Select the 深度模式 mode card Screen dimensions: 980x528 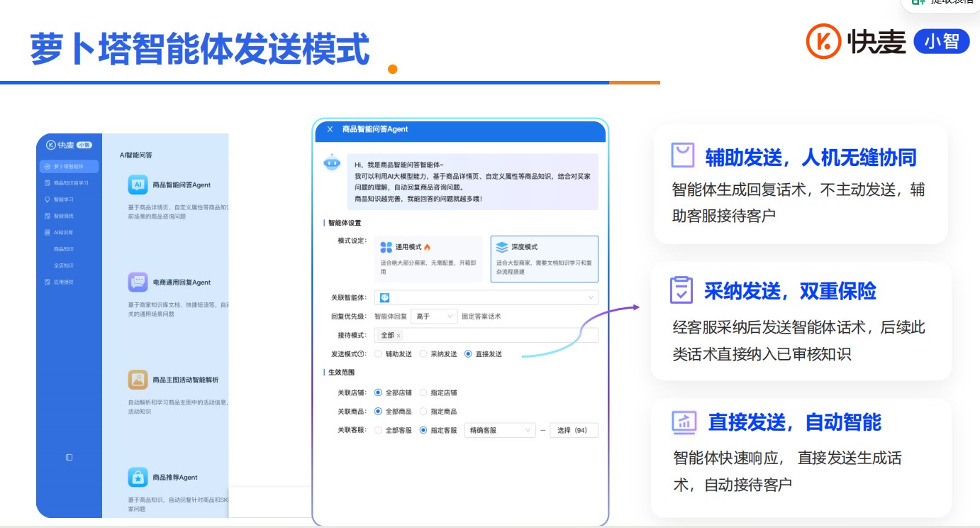544,259
